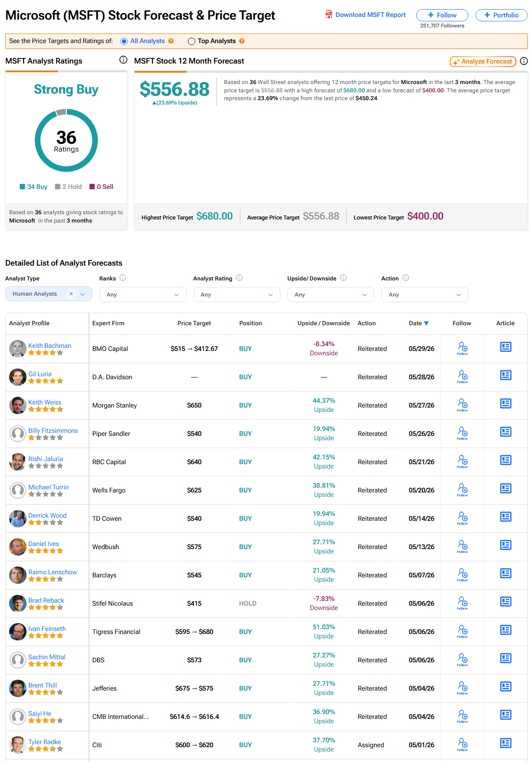Open Gil Luria's article icon
Image resolution: width=532 pixels, height=762 pixels.
(x=505, y=375)
